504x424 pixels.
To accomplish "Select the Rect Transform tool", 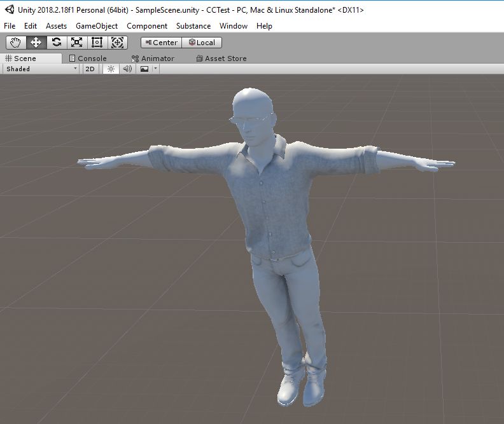I will pyautogui.click(x=97, y=43).
